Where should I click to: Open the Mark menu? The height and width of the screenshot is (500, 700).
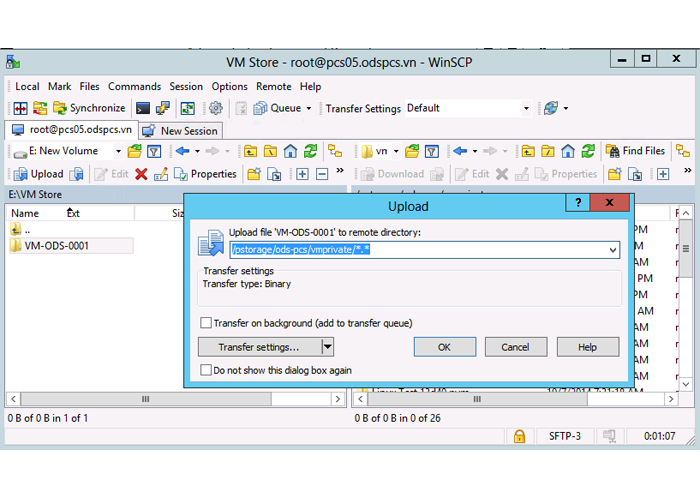[x=60, y=87]
